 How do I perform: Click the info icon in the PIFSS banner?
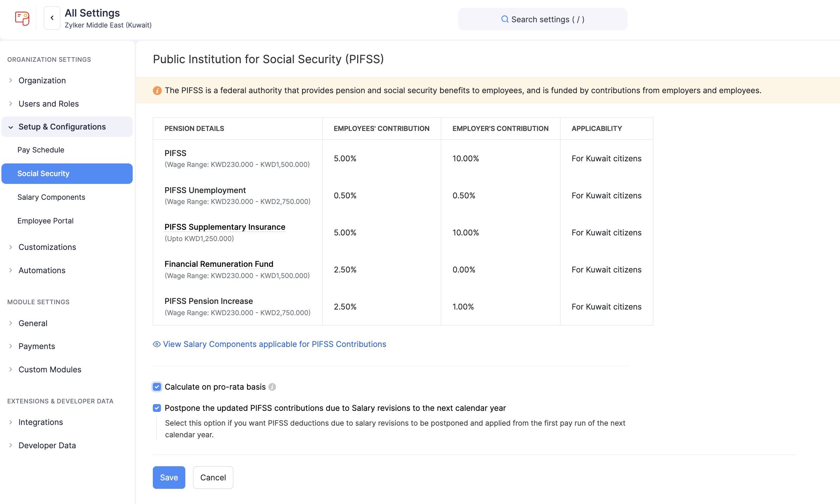[x=157, y=90]
